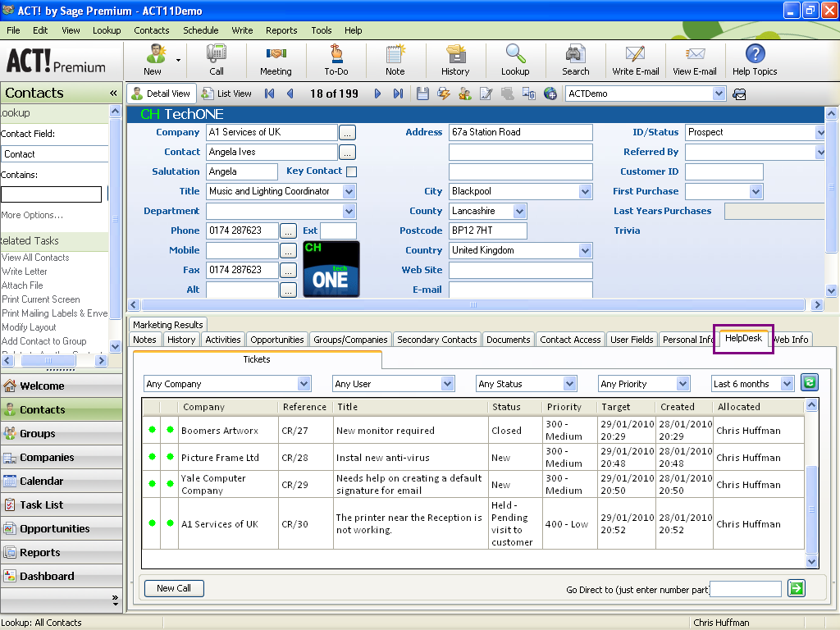Click the icon right of ACTDemo dropdown
The height and width of the screenshot is (630, 840).
[x=739, y=94]
